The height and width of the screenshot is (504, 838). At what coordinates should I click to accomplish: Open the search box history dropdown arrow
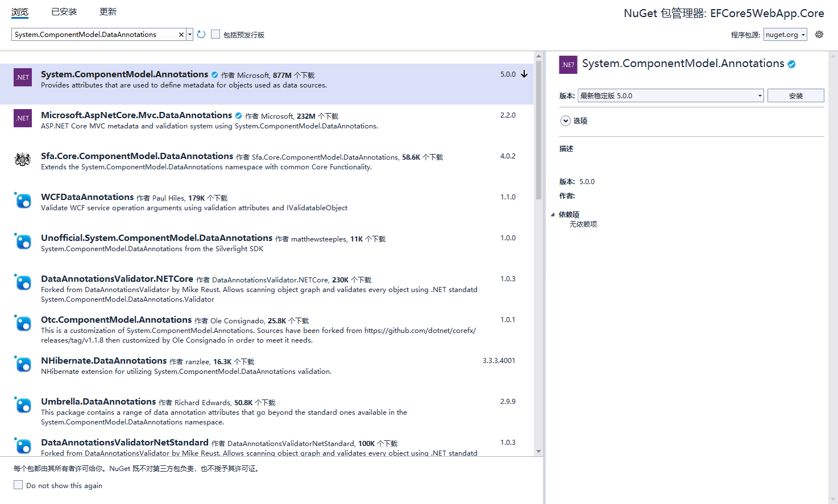click(x=190, y=35)
